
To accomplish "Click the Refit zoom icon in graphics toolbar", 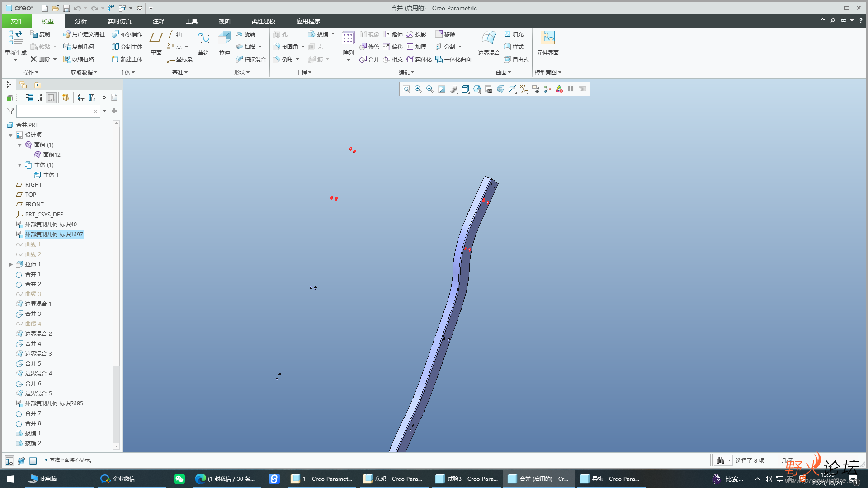I will click(x=406, y=89).
